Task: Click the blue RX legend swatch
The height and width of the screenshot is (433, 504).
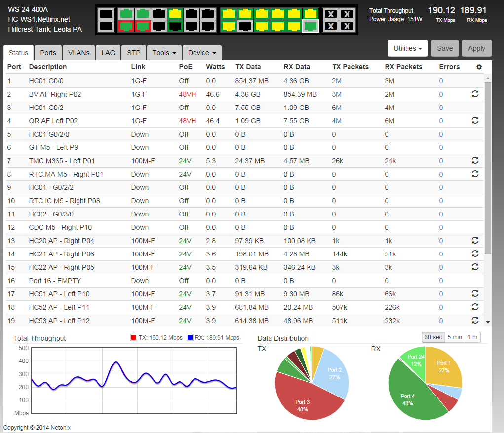Action: pyautogui.click(x=190, y=337)
